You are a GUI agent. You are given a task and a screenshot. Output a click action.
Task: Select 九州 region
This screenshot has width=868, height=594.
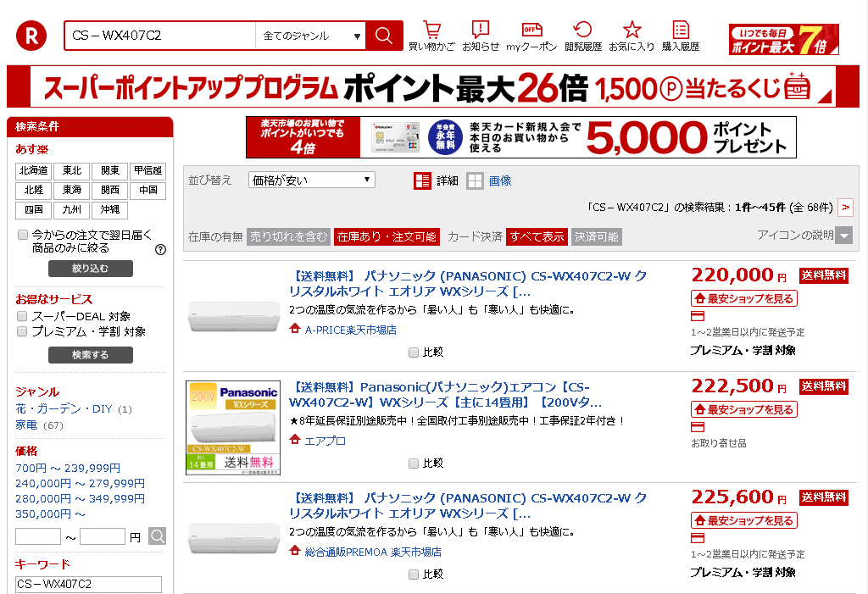coord(72,209)
